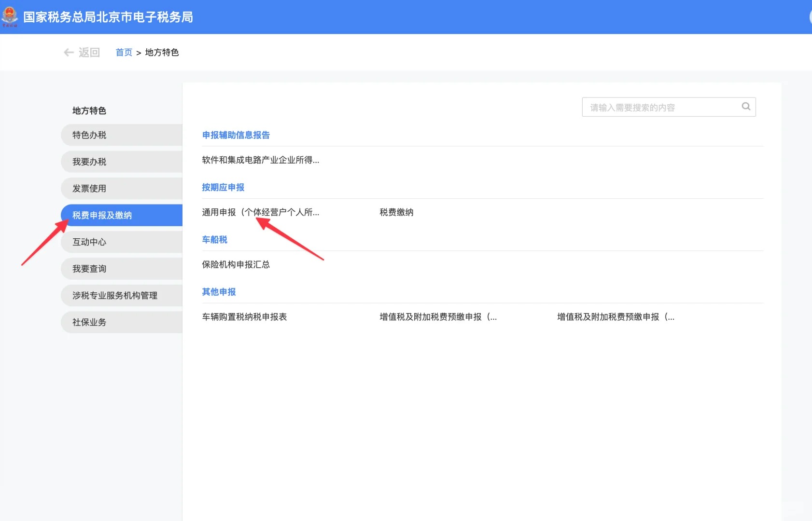Click the search magnifier icon
This screenshot has width=812, height=521.
pyautogui.click(x=746, y=107)
